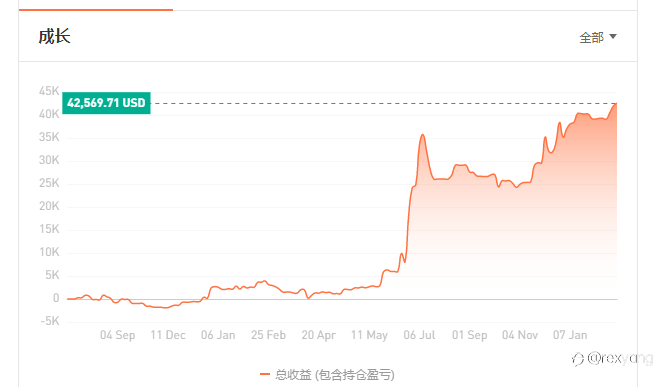661x387 pixels.
Task: Click the 07 Jan axis date label
Action: click(x=570, y=335)
